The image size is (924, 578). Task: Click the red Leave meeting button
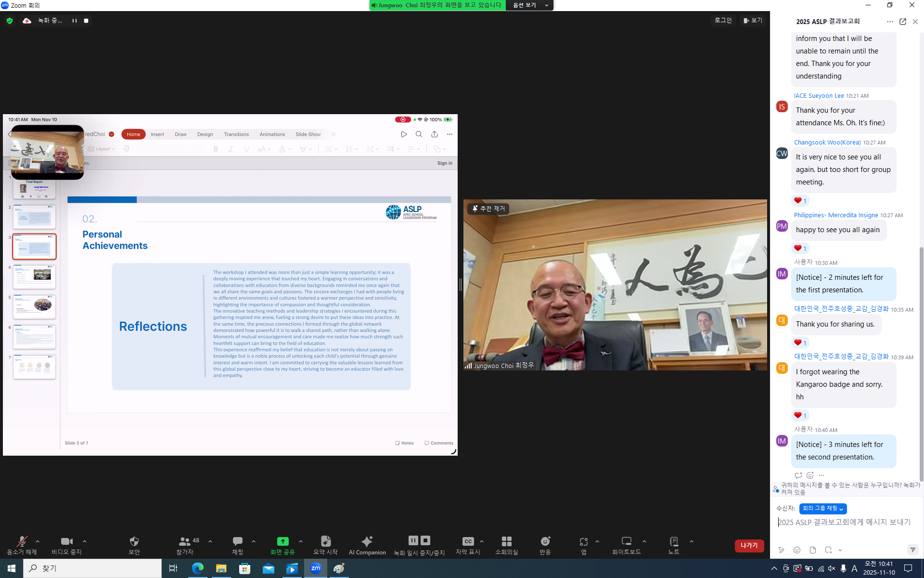pyautogui.click(x=749, y=546)
